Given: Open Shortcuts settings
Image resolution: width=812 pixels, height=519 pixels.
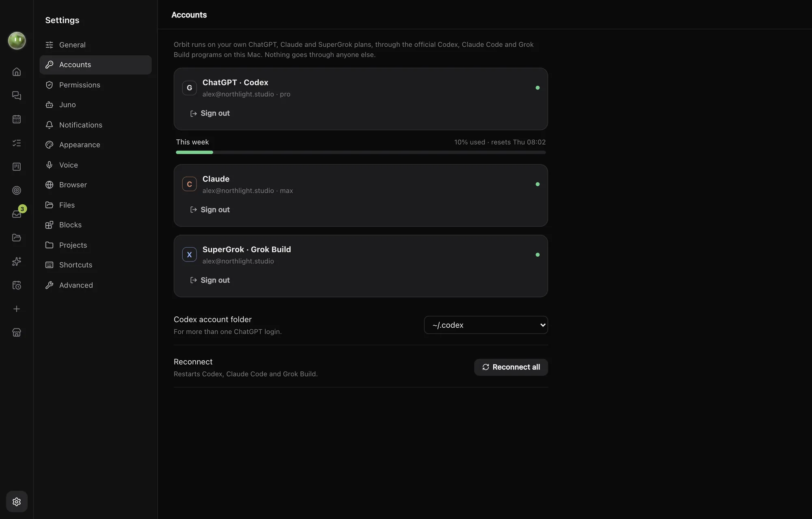Looking at the screenshot, I should [95, 265].
